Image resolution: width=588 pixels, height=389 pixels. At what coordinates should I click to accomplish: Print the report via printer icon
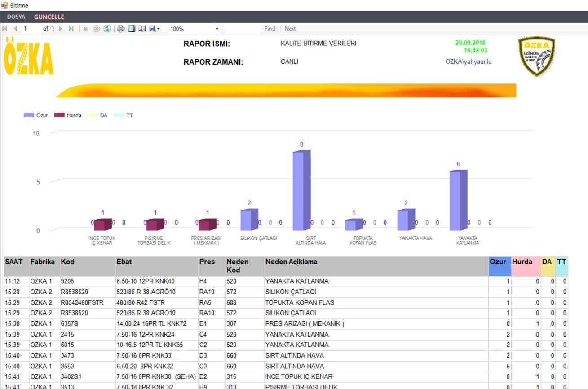(x=121, y=29)
